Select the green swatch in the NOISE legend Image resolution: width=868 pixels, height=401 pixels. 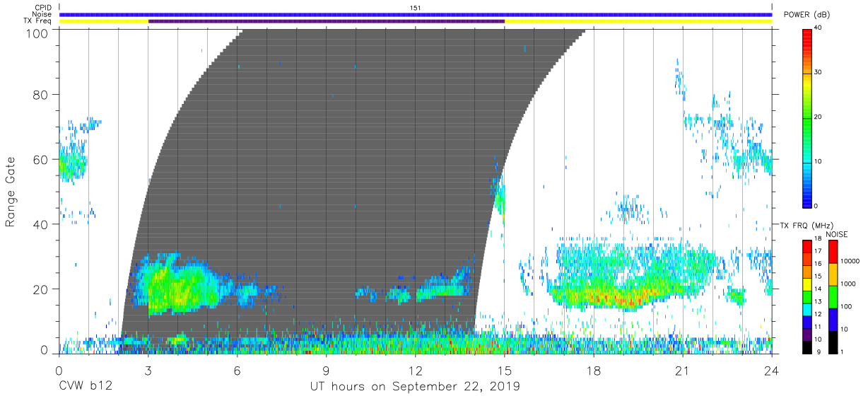pyautogui.click(x=832, y=297)
